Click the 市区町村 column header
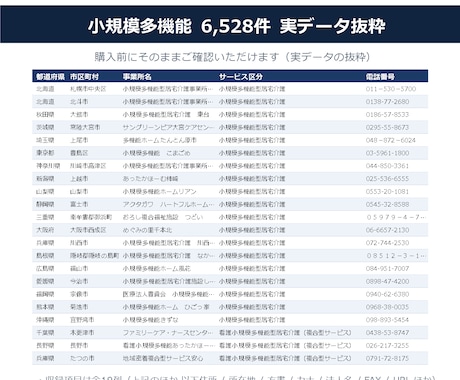The height and width of the screenshot is (380, 460). [x=84, y=77]
